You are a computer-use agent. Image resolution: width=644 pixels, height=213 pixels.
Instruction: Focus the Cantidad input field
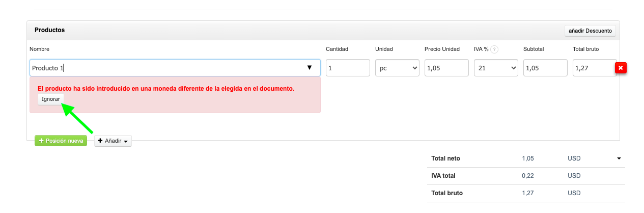pos(348,68)
